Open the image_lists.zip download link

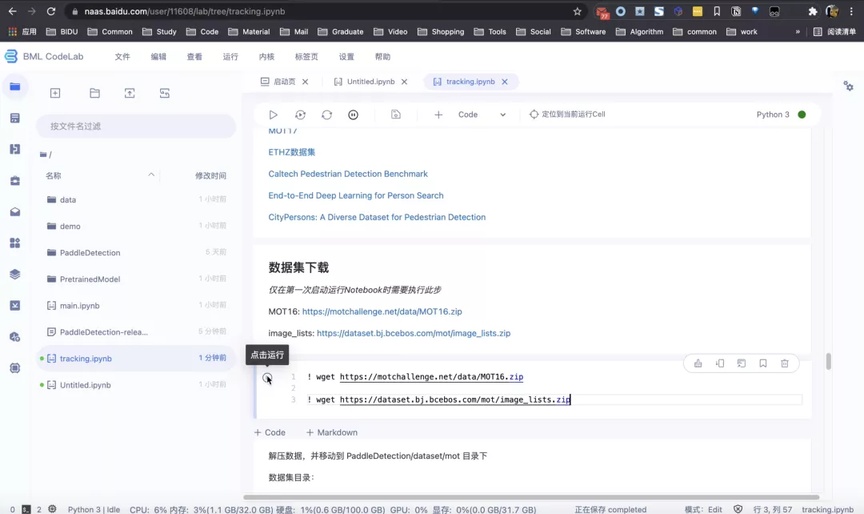pyautogui.click(x=413, y=333)
